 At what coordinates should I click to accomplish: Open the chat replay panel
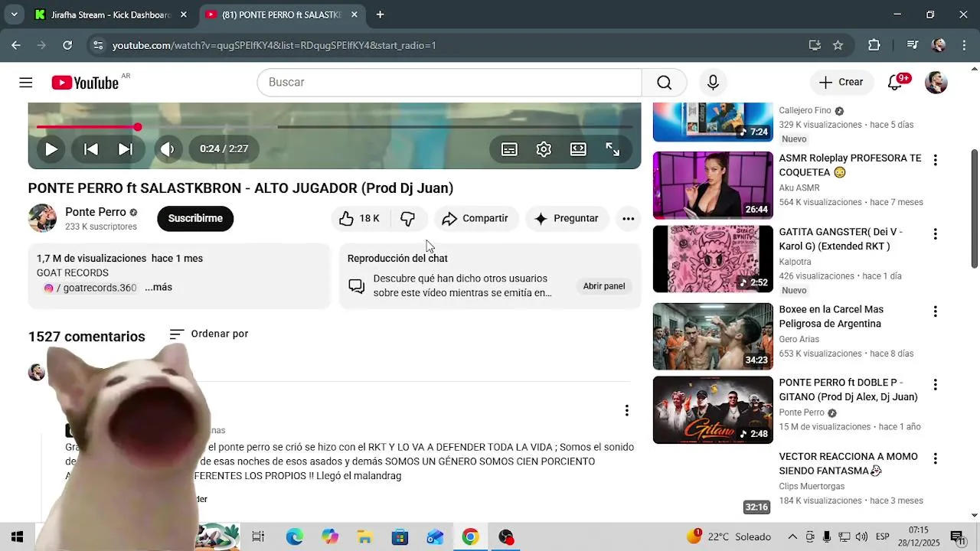coord(604,286)
